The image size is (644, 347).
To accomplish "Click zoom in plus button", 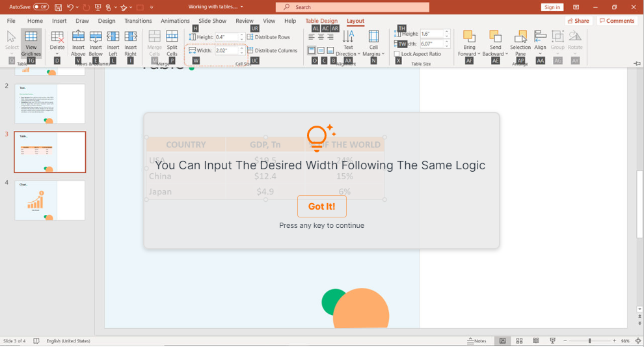I will [x=615, y=341].
